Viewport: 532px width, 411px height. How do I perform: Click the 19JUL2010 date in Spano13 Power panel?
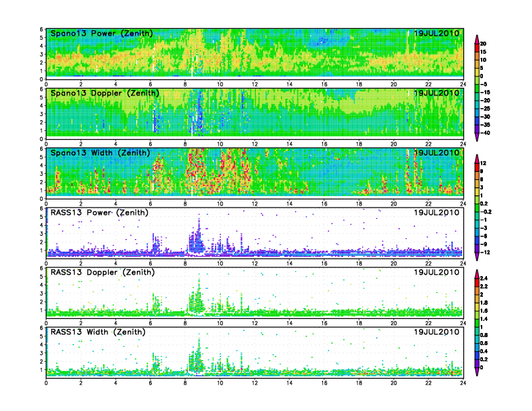(437, 33)
